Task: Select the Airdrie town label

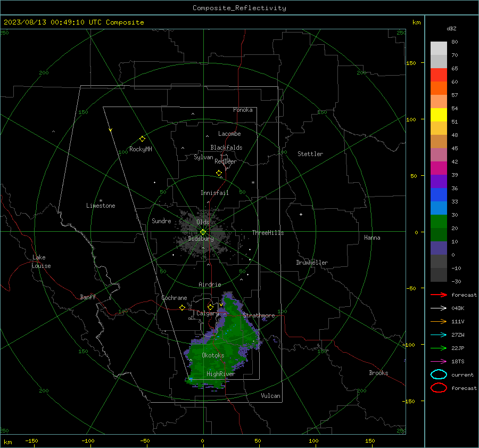Action: pyautogui.click(x=210, y=284)
